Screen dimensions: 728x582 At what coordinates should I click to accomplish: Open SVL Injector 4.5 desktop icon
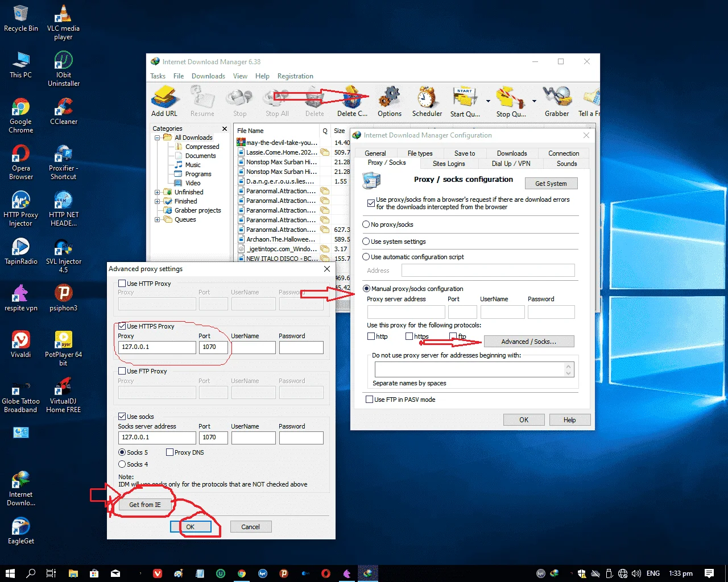[63, 255]
